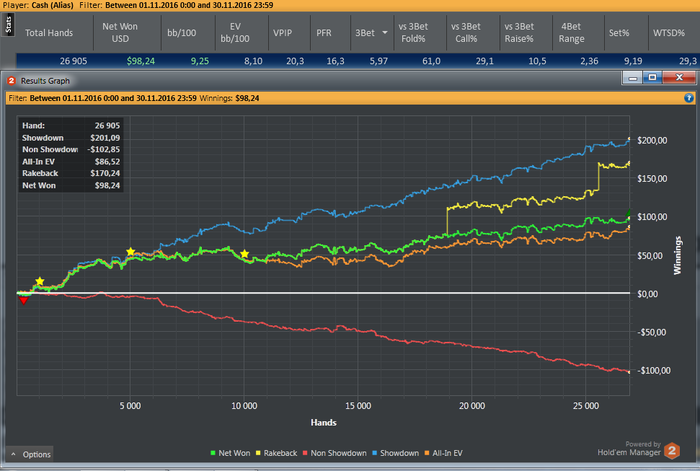Sort by PFR column header
The width and height of the screenshot is (700, 471).
tap(324, 33)
